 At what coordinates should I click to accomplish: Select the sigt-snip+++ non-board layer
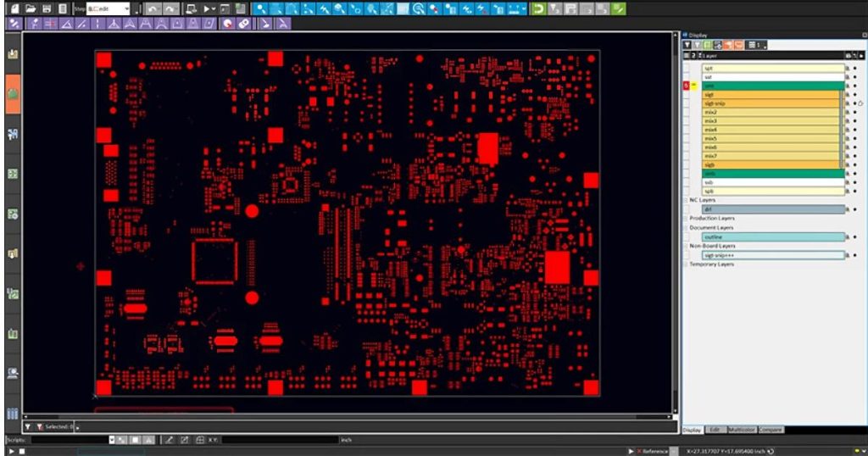[x=773, y=255]
